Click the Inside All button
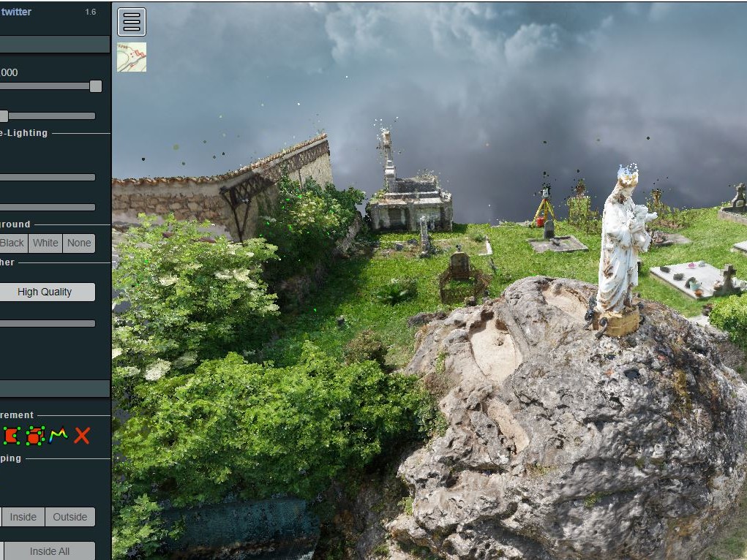 point(50,551)
